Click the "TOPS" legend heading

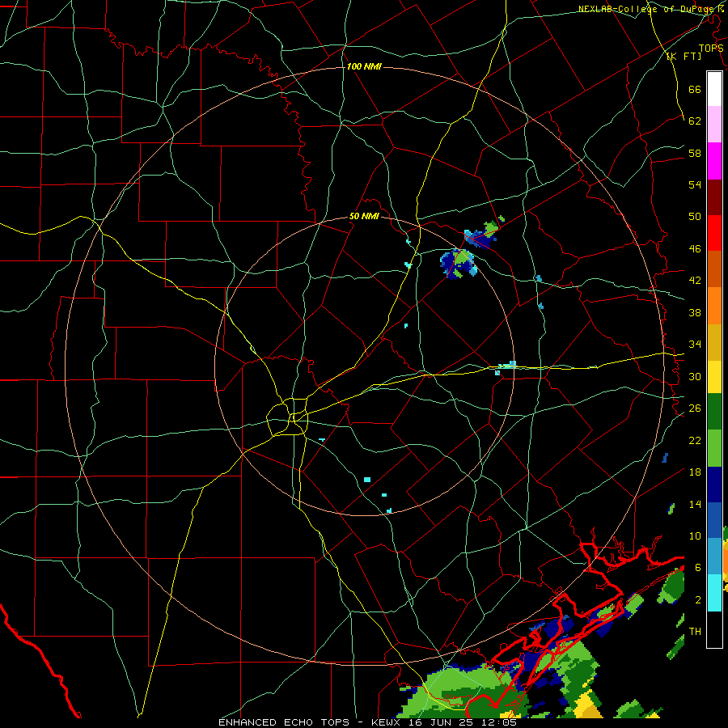711,49
